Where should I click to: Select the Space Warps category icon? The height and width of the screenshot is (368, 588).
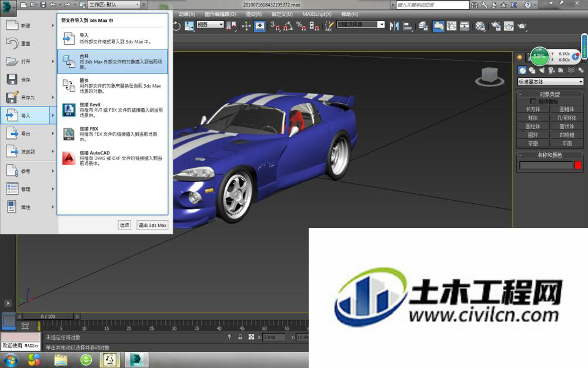(x=571, y=70)
